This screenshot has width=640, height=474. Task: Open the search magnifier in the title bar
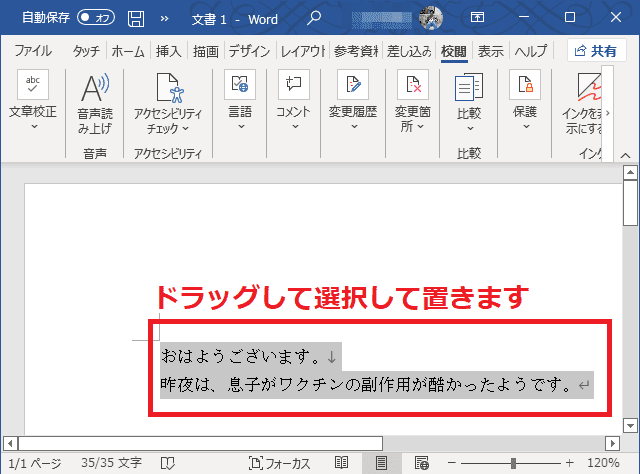coord(314,17)
